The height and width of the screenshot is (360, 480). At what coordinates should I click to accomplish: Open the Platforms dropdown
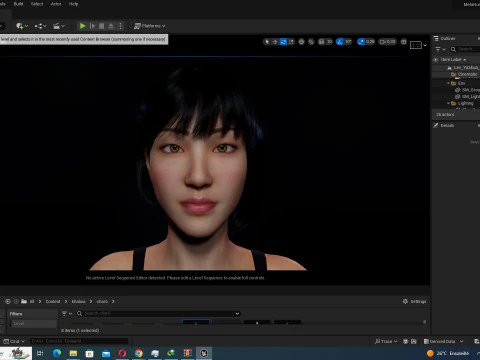click(150, 26)
